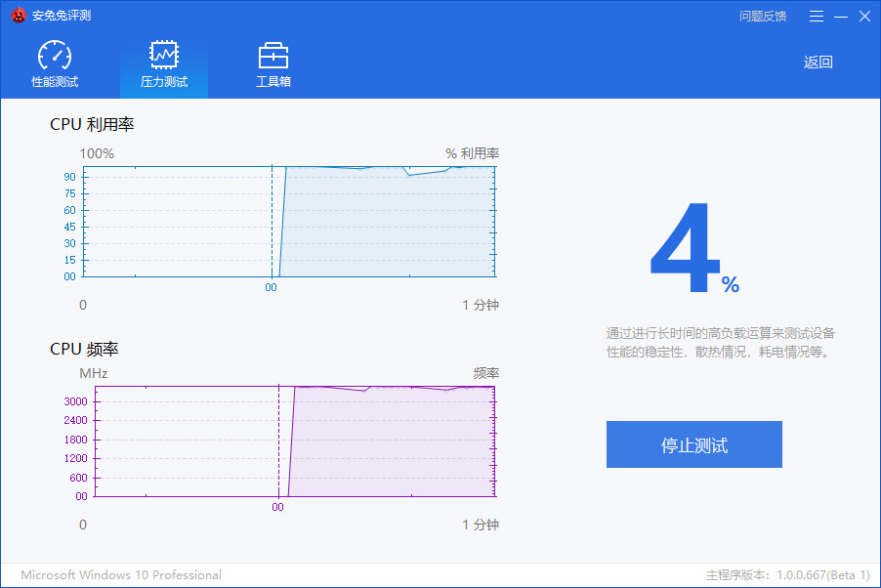
Task: Click the CPU 频率 heading
Action: 84,349
